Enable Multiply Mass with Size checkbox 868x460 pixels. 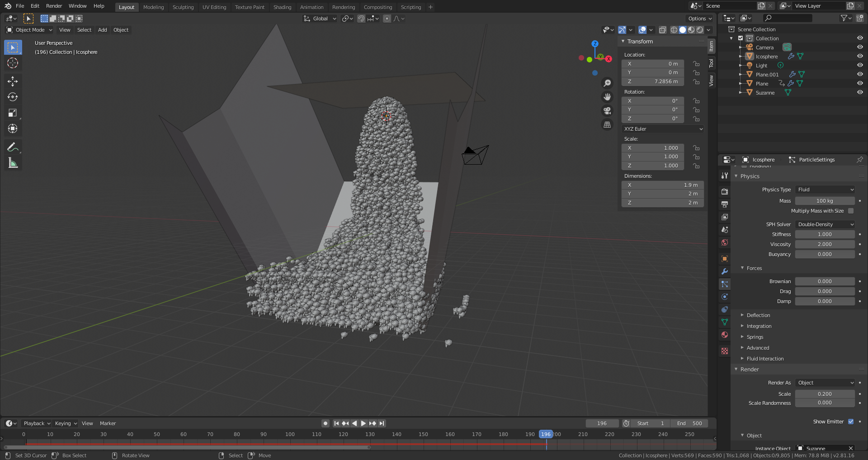851,211
